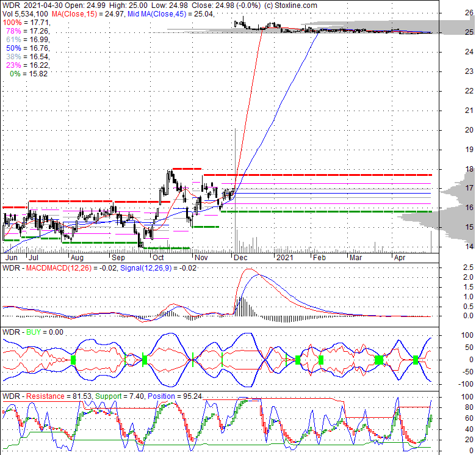This screenshot has height=455, width=476.
Task: Click the 'Jul' month label on time axis
Action: point(33,258)
